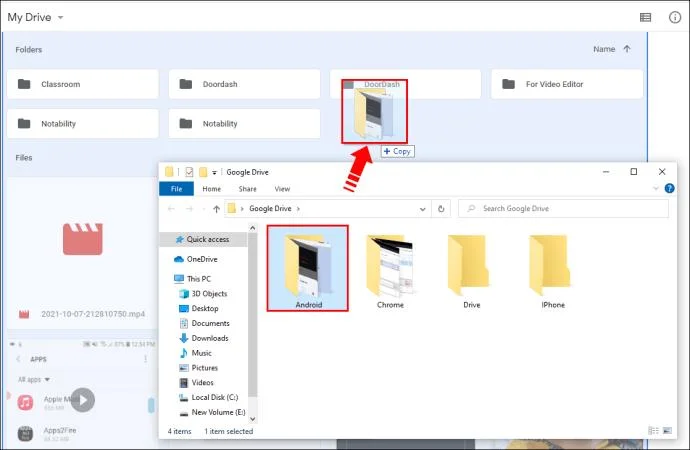
Task: Maximize the Google Drive Explorer window
Action: [x=634, y=172]
